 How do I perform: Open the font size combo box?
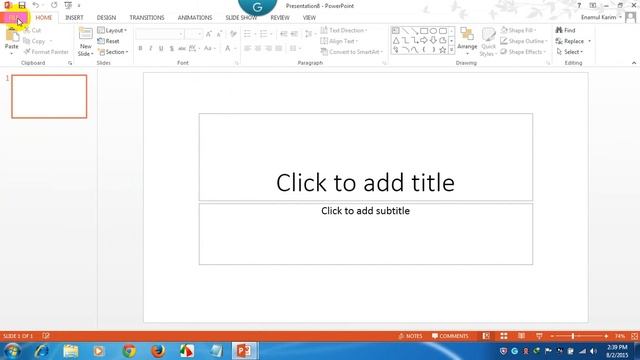click(x=193, y=34)
